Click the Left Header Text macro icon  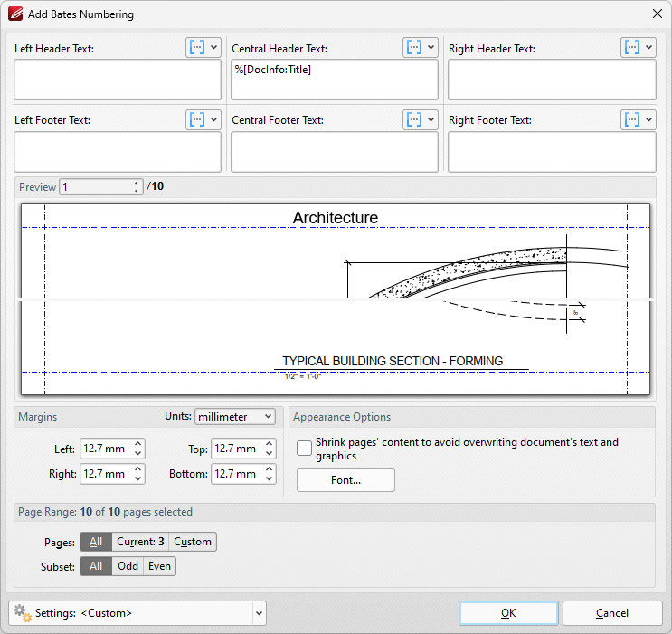(x=196, y=48)
